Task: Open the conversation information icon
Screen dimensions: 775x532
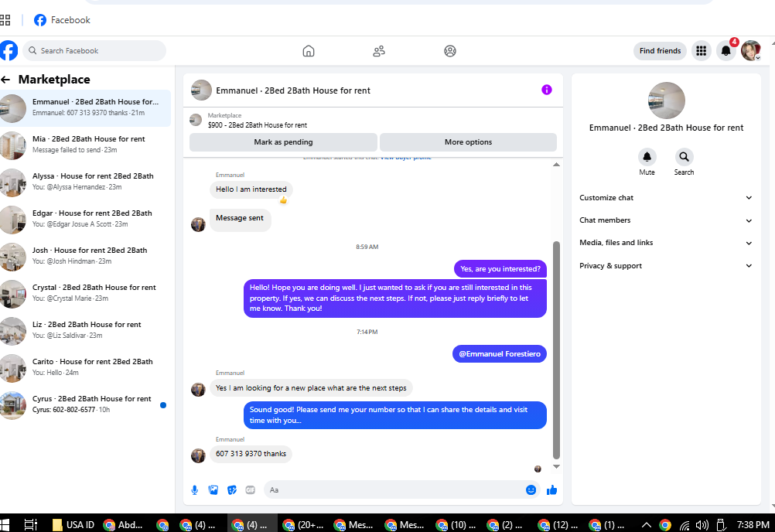Action: click(546, 90)
